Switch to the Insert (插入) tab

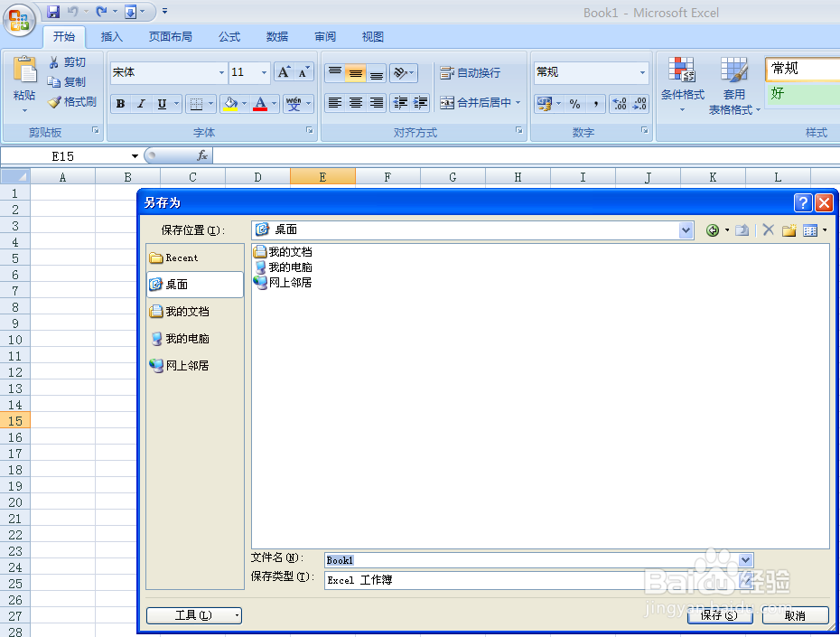[x=111, y=36]
